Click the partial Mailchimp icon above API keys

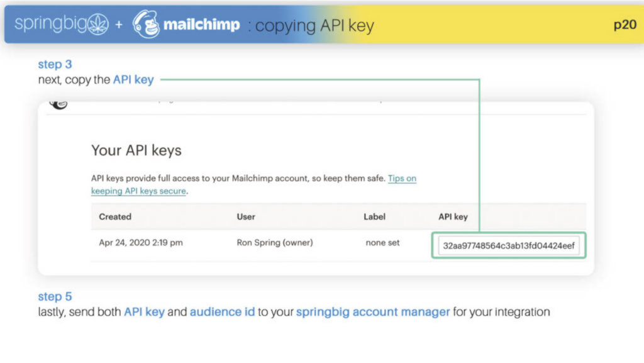tap(58, 104)
